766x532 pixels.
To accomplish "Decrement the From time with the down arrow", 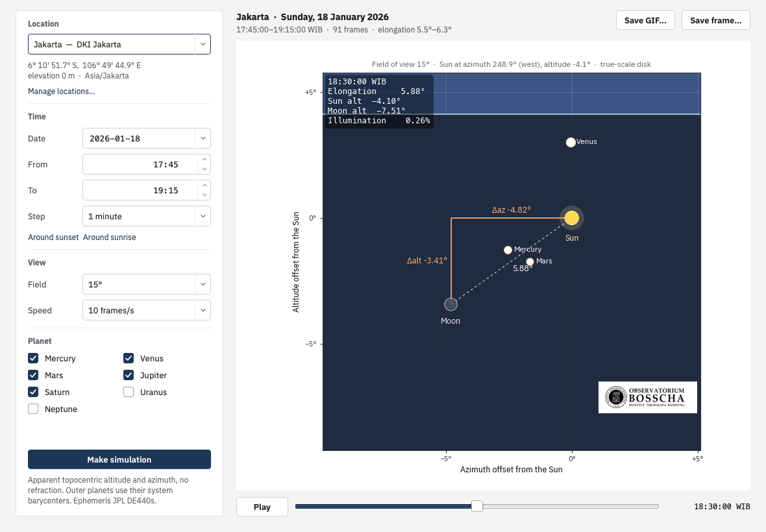I will coord(204,169).
